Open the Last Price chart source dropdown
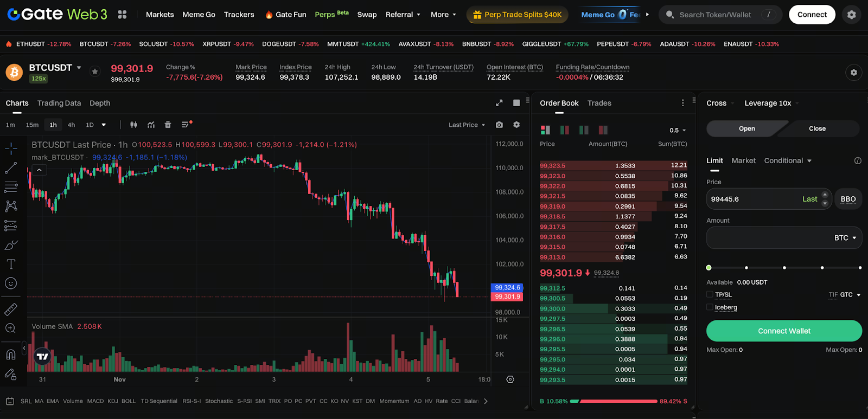Image resolution: width=868 pixels, height=419 pixels. [x=467, y=125]
